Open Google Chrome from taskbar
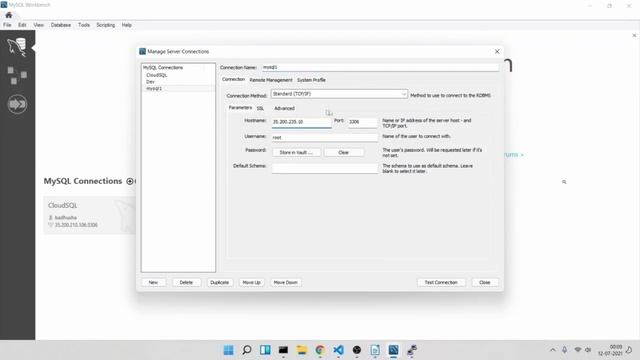The height and width of the screenshot is (360, 640). click(320, 350)
